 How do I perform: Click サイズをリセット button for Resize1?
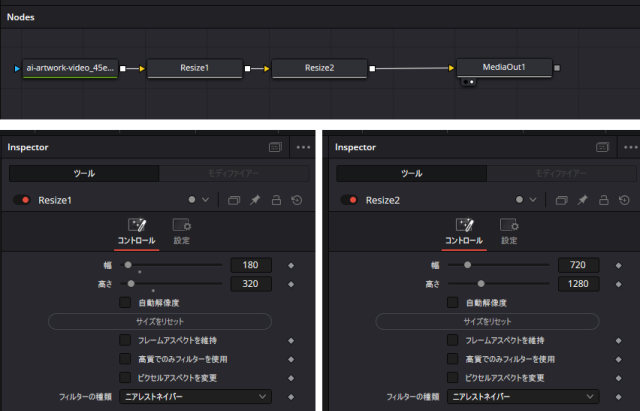pyautogui.click(x=160, y=322)
